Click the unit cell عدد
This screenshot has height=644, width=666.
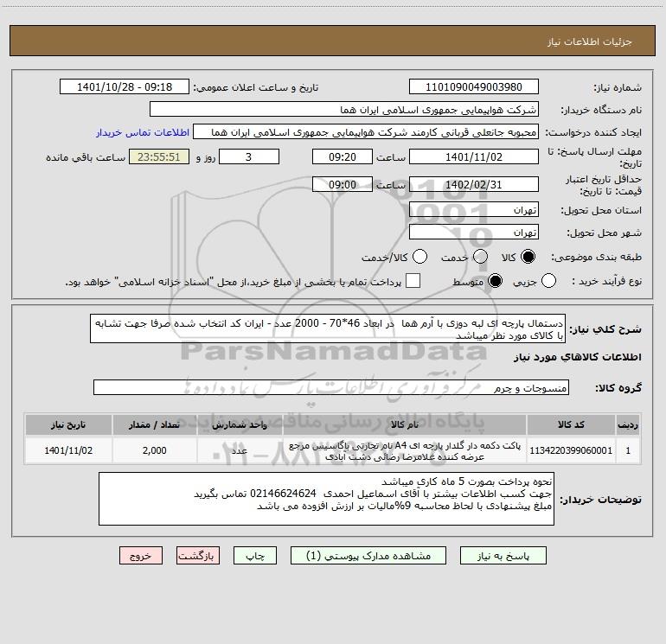pos(240,450)
